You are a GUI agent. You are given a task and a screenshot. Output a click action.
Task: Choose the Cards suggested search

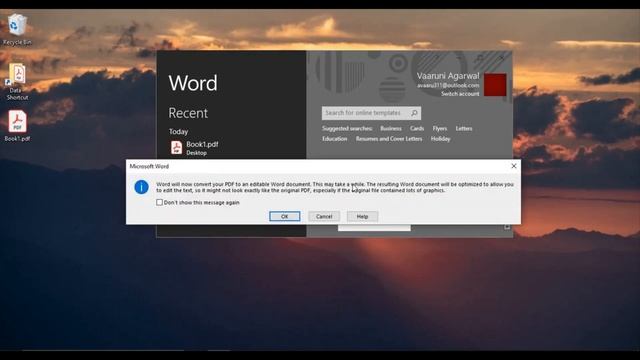417,129
